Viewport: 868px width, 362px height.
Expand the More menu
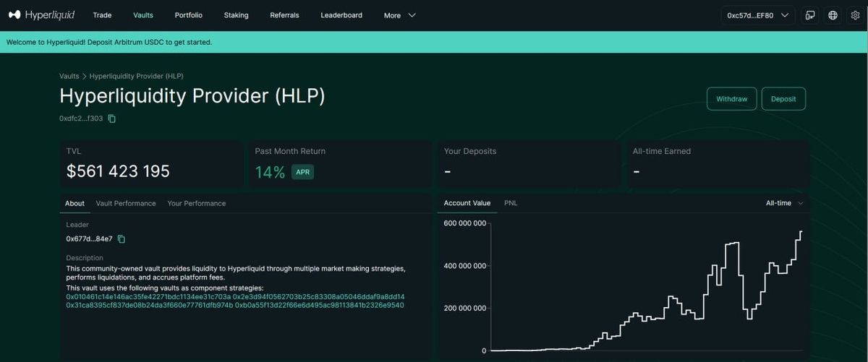coord(400,15)
